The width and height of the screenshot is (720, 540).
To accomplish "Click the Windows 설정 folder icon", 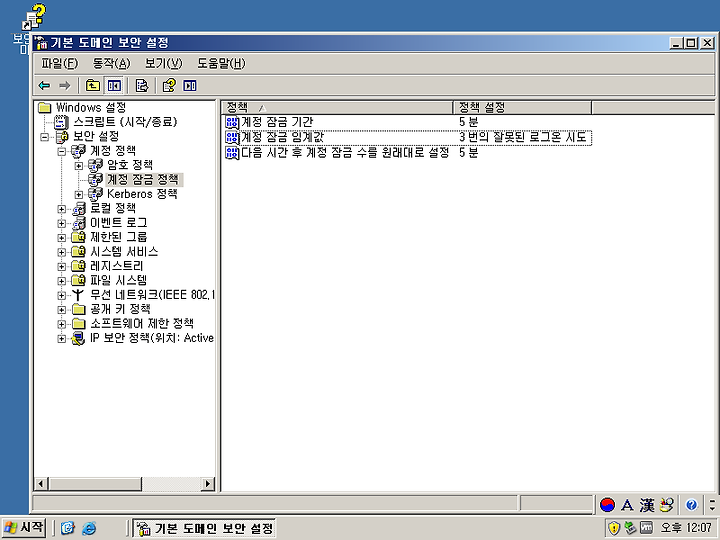I will coord(45,108).
